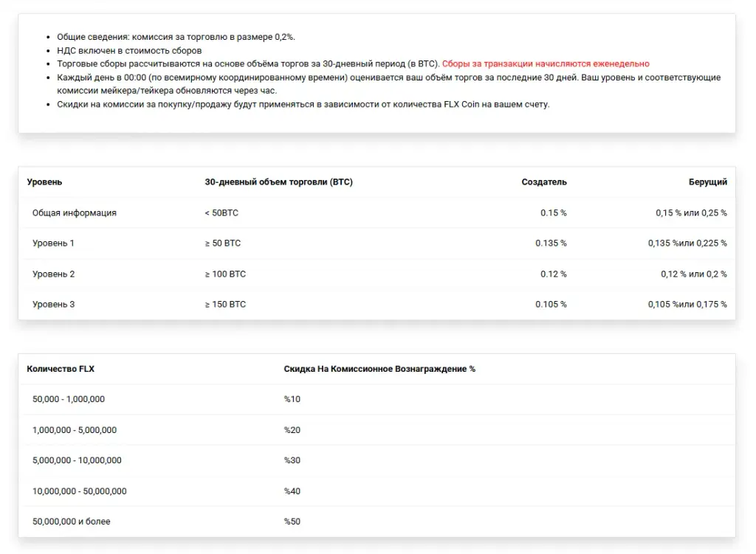
Task: Click the Количество FLX column header
Action: (61, 369)
